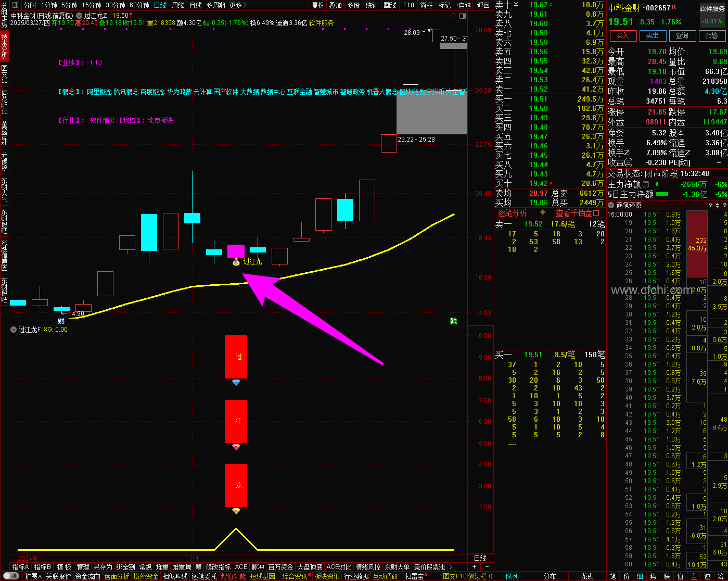
Task: Switch to 月线 monthly chart
Action: click(x=196, y=5)
